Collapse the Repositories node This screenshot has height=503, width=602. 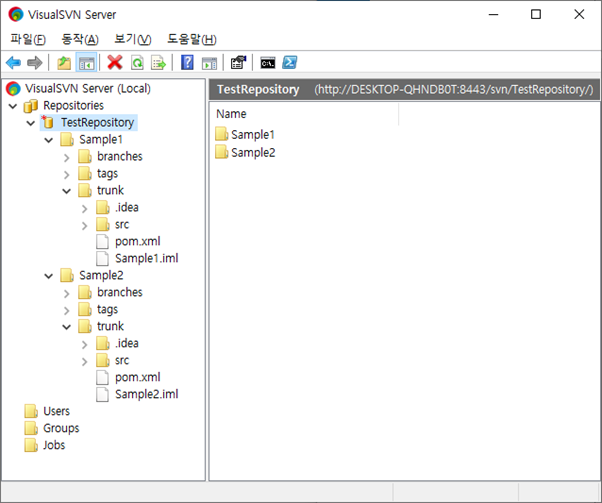click(13, 106)
